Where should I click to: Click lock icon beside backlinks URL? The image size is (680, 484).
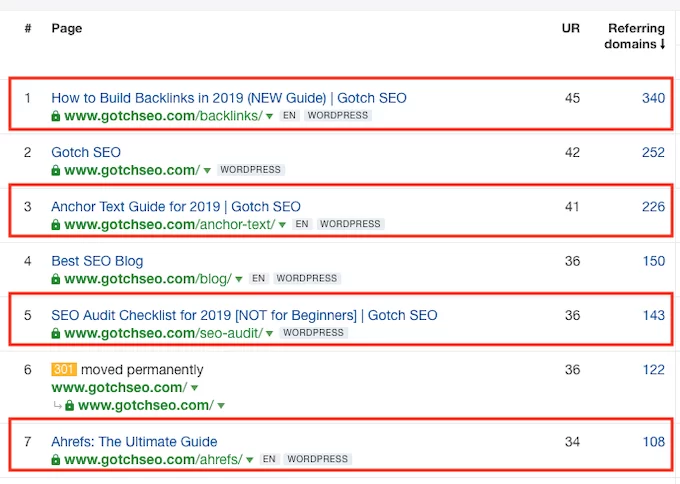pos(56,116)
